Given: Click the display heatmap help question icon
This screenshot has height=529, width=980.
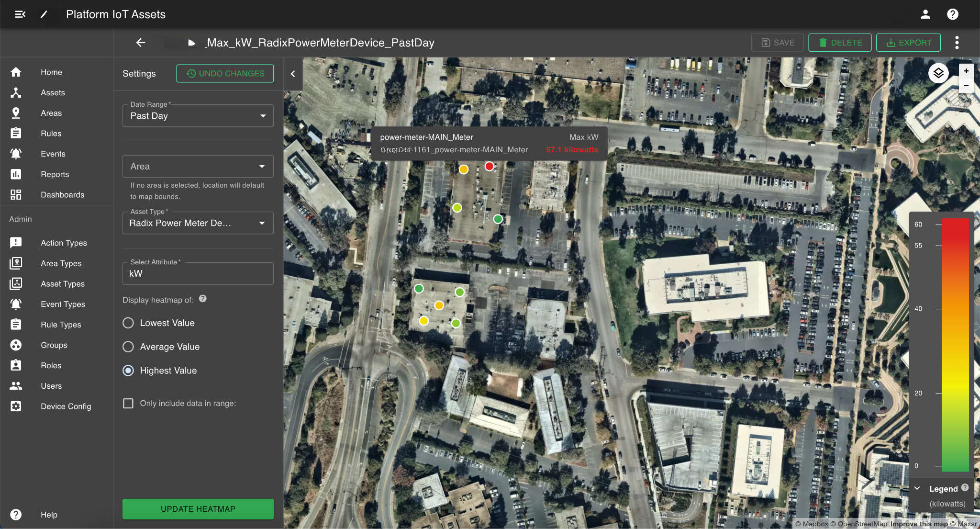Looking at the screenshot, I should click(x=203, y=299).
